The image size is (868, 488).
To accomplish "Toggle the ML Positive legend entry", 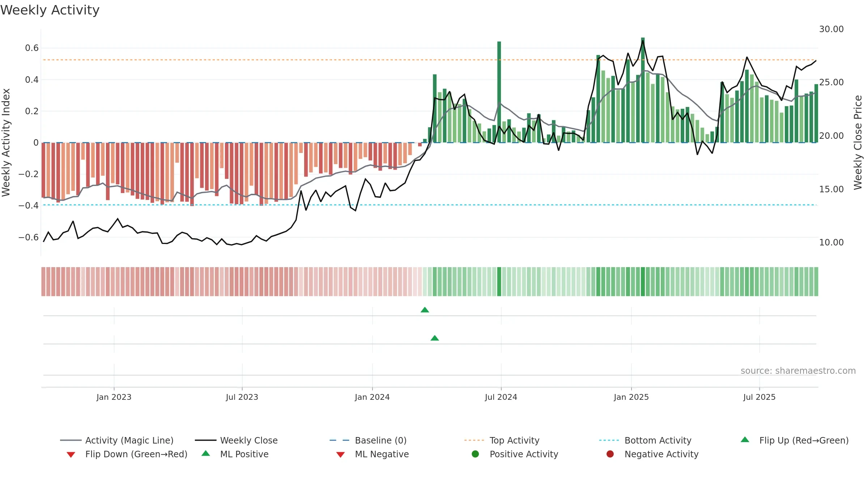I will 235,454.
